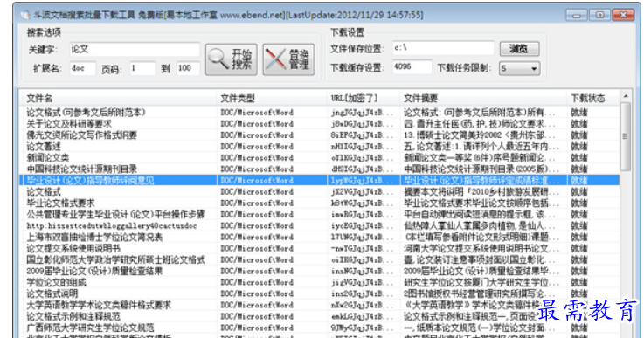The height and width of the screenshot is (338, 644).
Task: Minimize the download tool window
Action: 576,15
